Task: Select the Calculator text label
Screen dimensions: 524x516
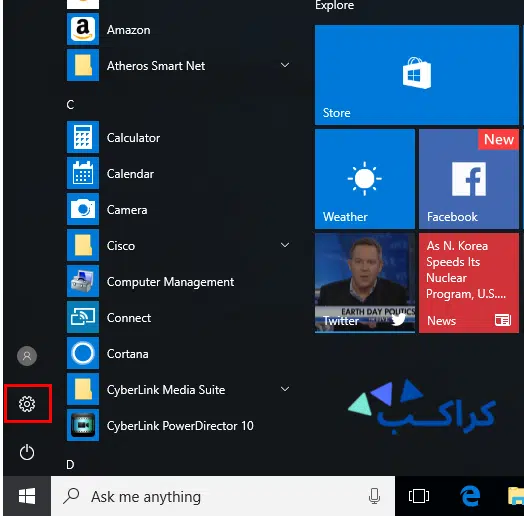Action: pos(133,138)
